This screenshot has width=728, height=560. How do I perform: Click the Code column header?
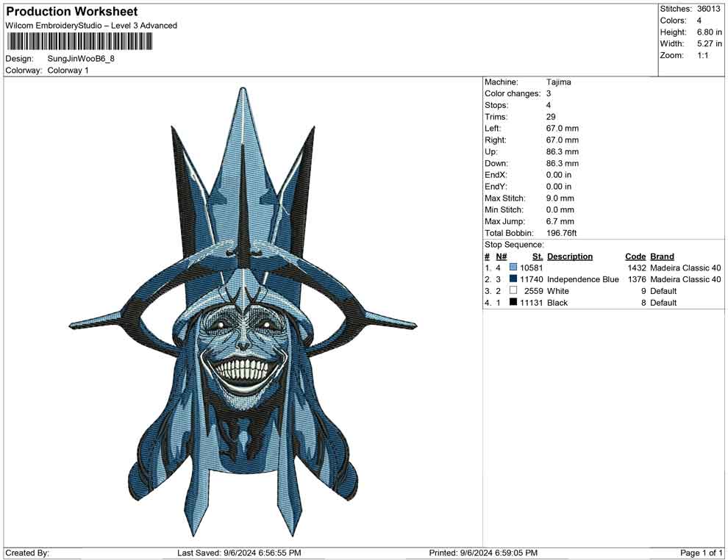point(635,256)
